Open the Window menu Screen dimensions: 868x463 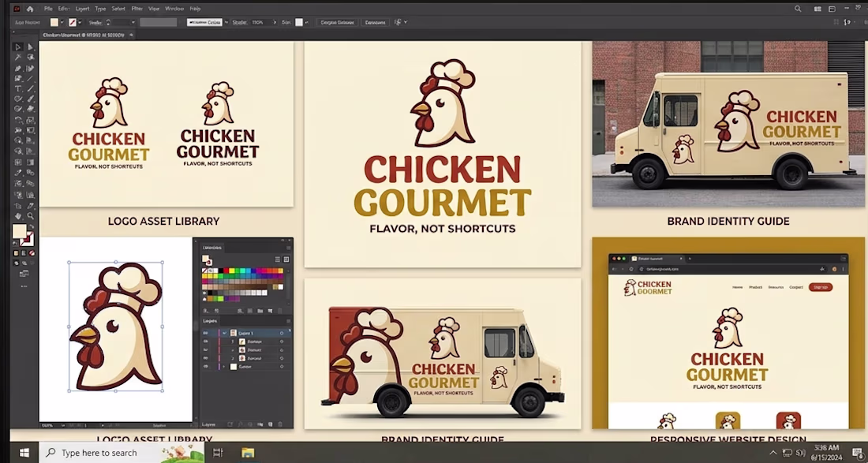pos(174,9)
